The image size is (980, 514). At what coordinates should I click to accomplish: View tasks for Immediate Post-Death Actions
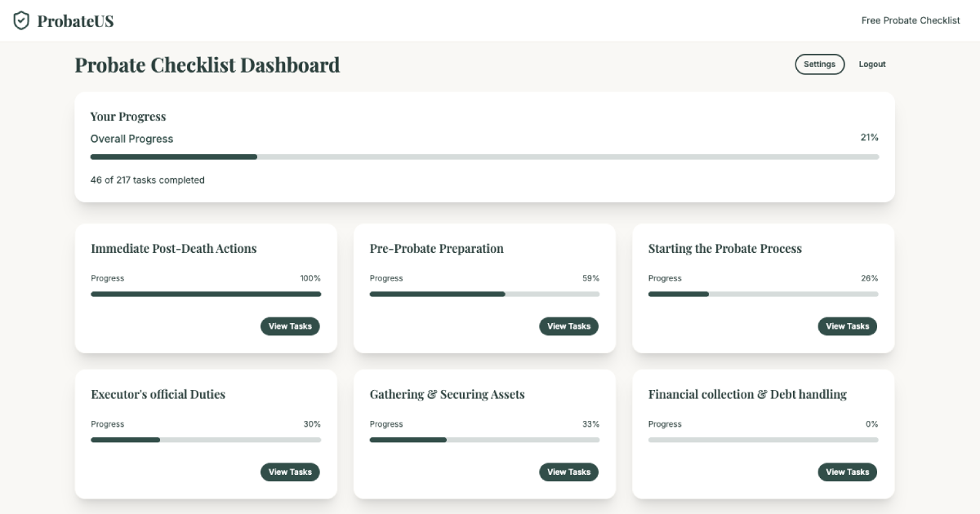pos(290,326)
